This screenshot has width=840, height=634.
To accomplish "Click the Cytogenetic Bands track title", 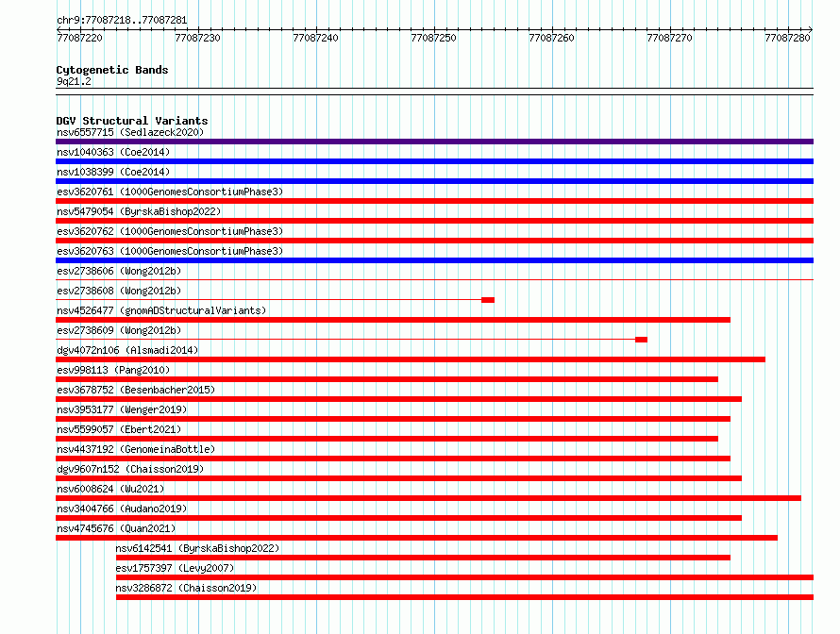I will [x=112, y=70].
